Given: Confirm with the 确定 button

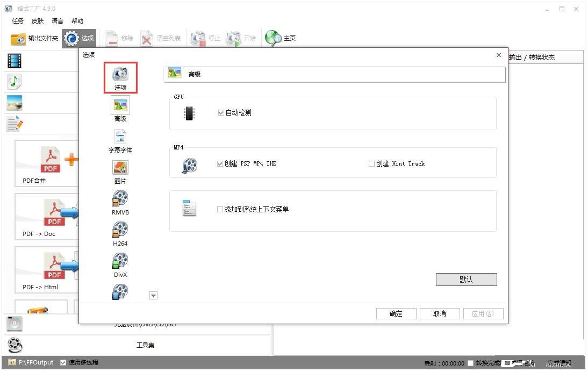Looking at the screenshot, I should (x=396, y=313).
